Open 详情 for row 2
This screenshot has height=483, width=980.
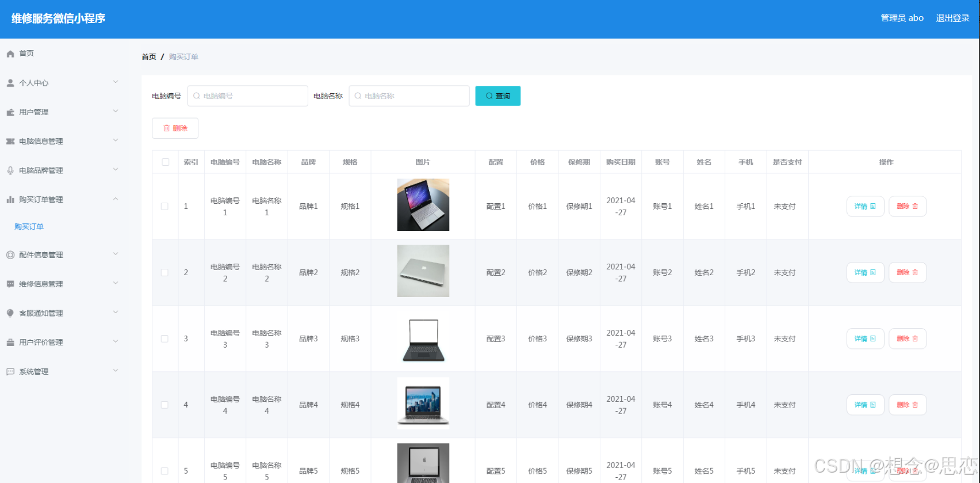point(866,272)
